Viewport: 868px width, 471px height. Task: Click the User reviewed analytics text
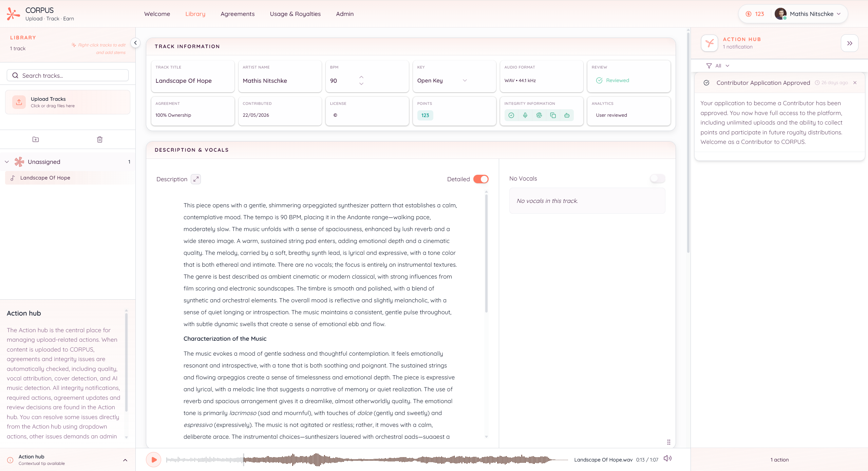611,115
